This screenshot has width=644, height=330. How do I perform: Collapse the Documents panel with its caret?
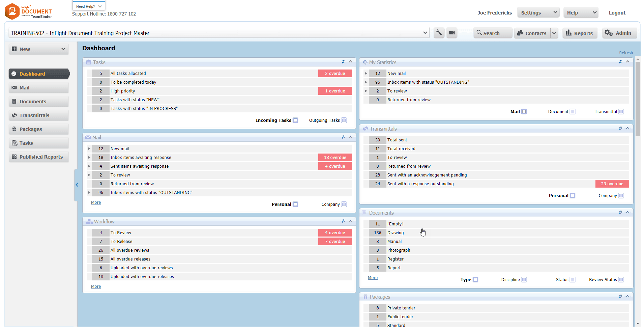pos(628,212)
